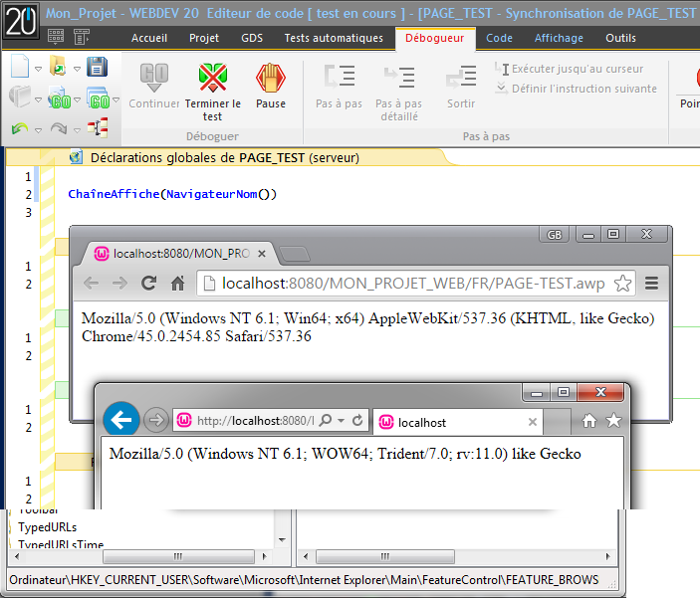This screenshot has height=598, width=700.
Task: Bookmark page with Chrome star
Action: point(622,283)
